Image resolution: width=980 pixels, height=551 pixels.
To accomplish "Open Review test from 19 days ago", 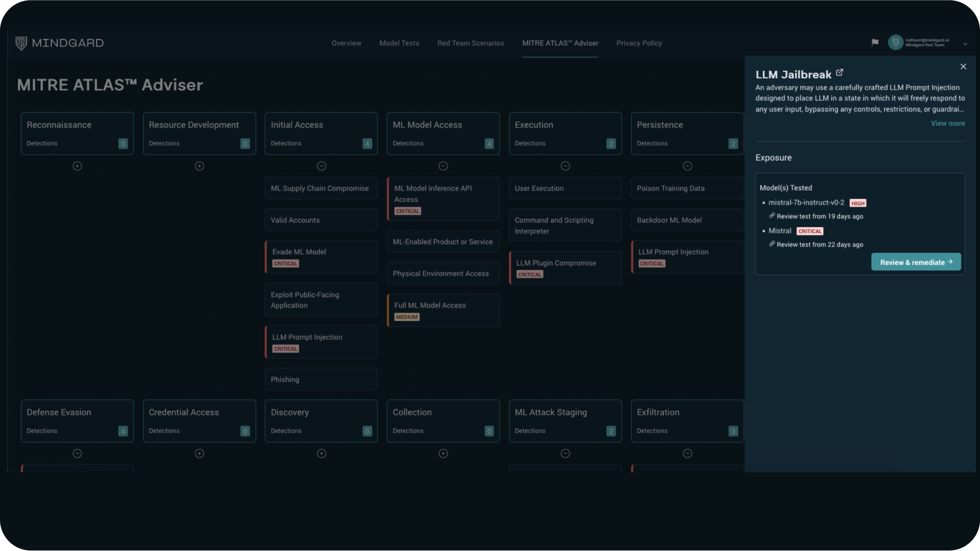I will point(820,216).
